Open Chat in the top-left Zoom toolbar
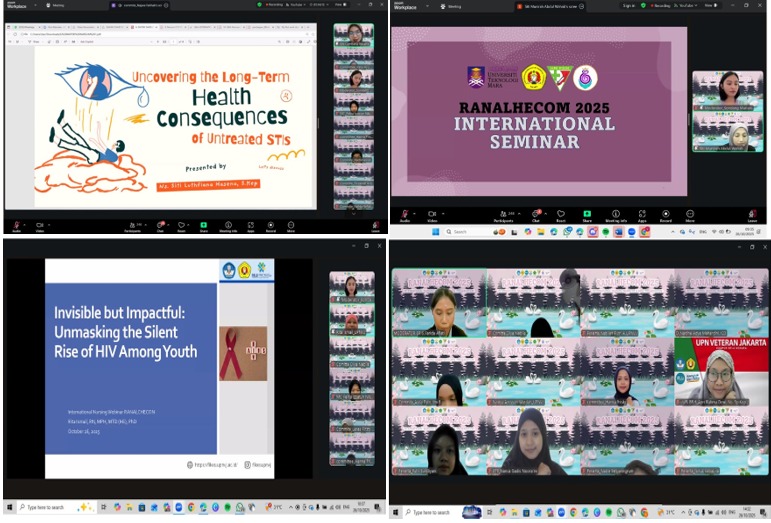 tap(161, 226)
